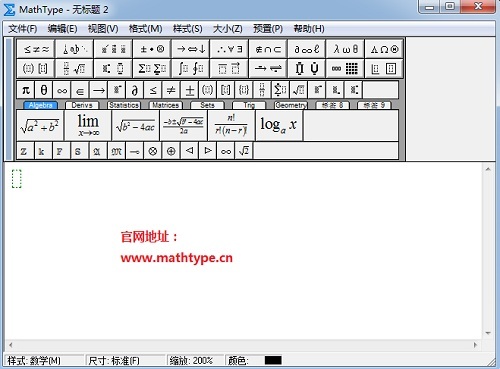Screen dimensions: 500x369
Task: Open the 样式(S) menu
Action: pos(188,29)
